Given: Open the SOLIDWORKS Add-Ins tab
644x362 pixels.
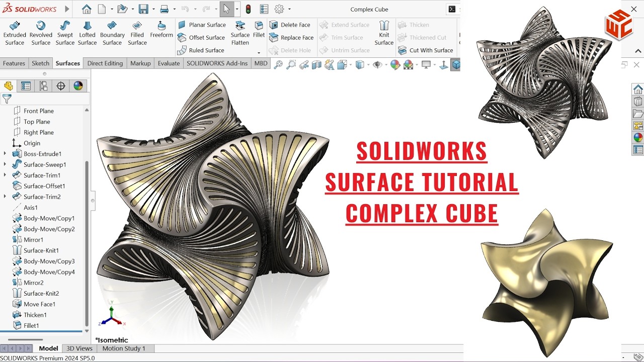Looking at the screenshot, I should 217,63.
